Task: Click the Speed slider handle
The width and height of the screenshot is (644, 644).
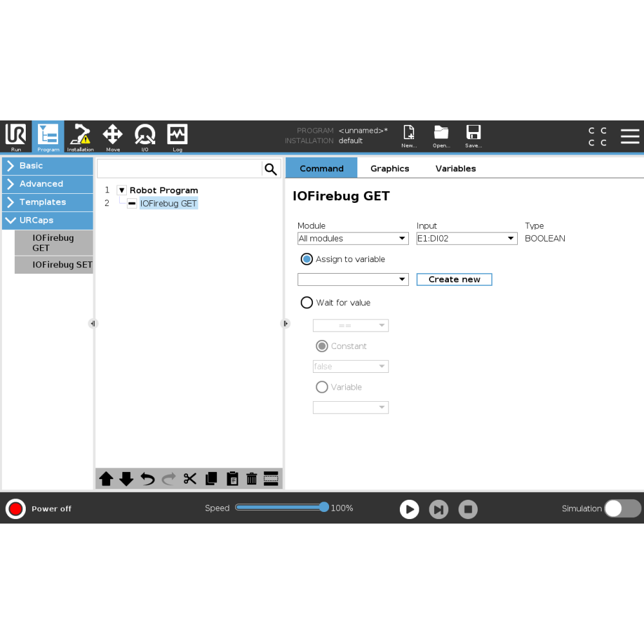Action: pyautogui.click(x=324, y=507)
